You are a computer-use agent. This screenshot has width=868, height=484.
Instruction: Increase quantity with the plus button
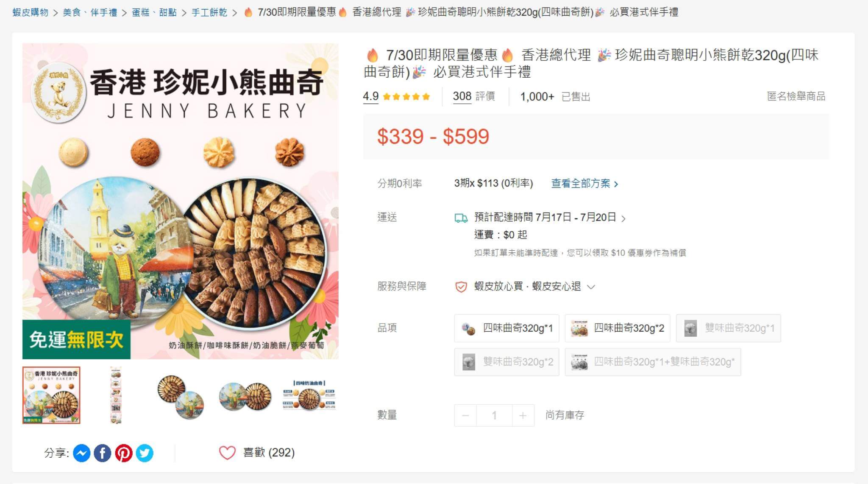523,415
